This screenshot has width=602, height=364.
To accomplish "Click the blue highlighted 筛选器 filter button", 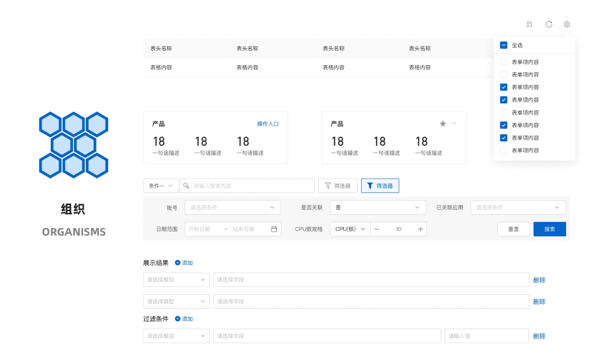I will [380, 186].
